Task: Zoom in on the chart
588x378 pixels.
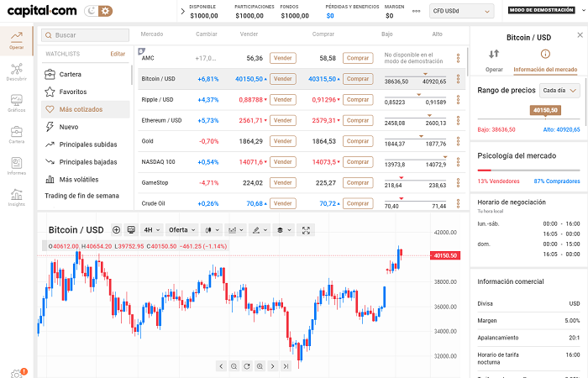Action: click(260, 366)
